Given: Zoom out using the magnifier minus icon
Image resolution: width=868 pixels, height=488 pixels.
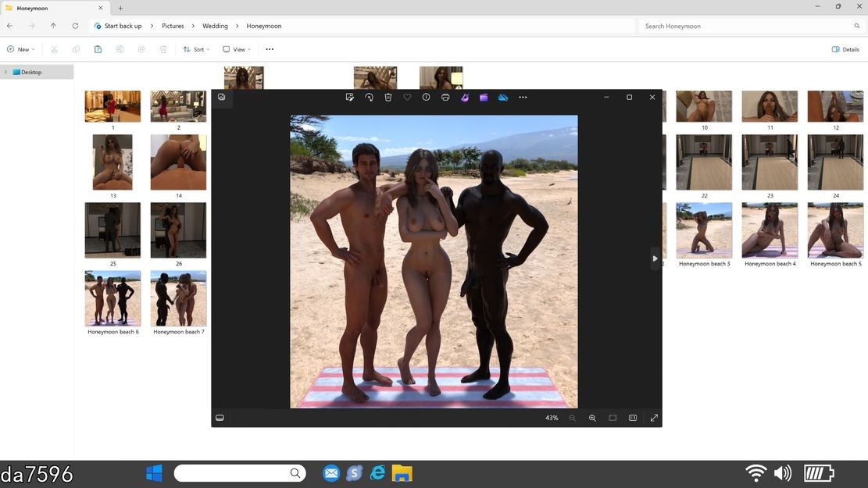Looking at the screenshot, I should (573, 418).
